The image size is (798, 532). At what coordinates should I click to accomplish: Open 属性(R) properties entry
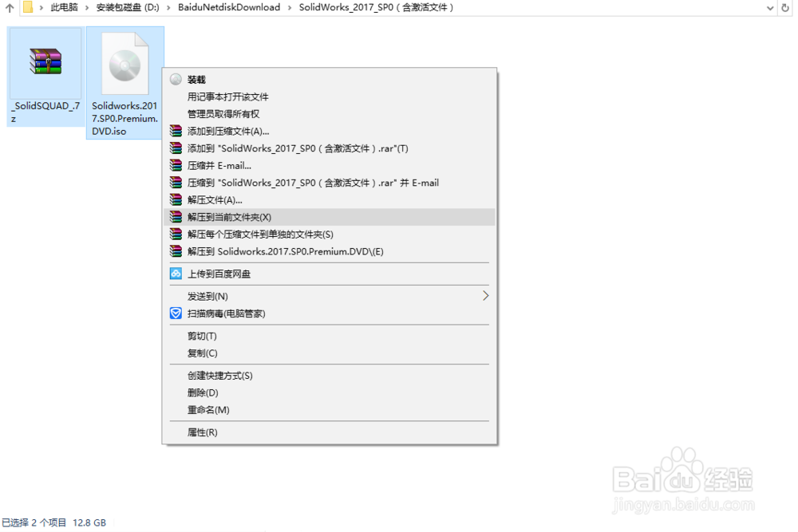tap(330, 432)
